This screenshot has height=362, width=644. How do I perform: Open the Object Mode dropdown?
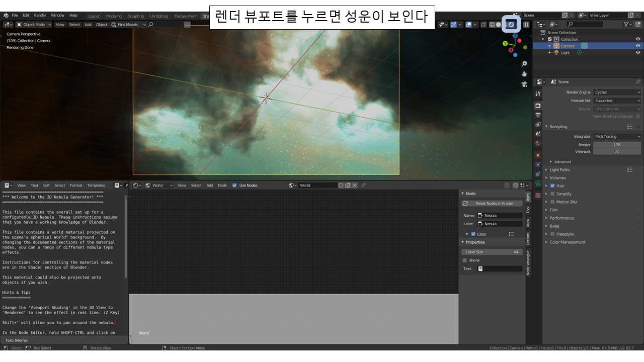(x=34, y=24)
